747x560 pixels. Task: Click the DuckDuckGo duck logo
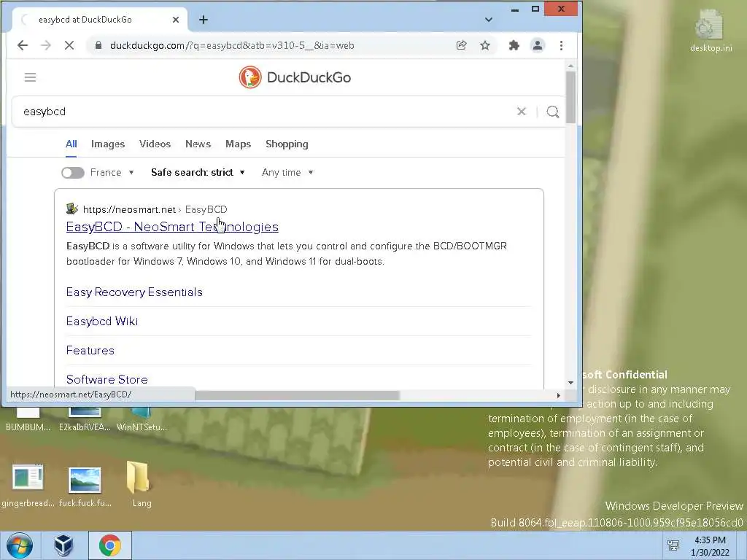tap(250, 77)
